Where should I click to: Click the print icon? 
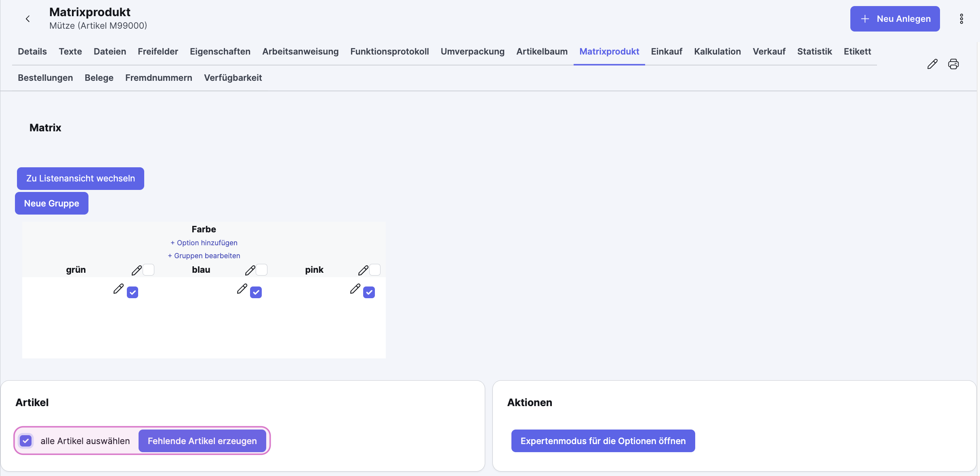click(x=953, y=64)
